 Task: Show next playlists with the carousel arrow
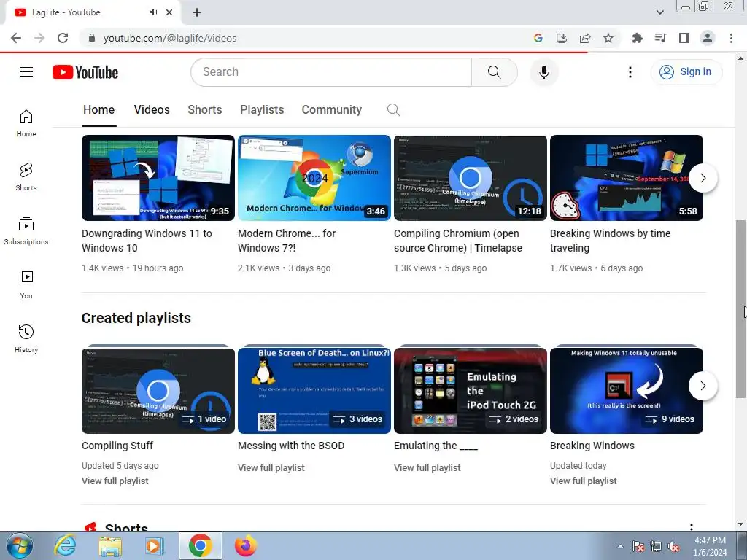703,386
